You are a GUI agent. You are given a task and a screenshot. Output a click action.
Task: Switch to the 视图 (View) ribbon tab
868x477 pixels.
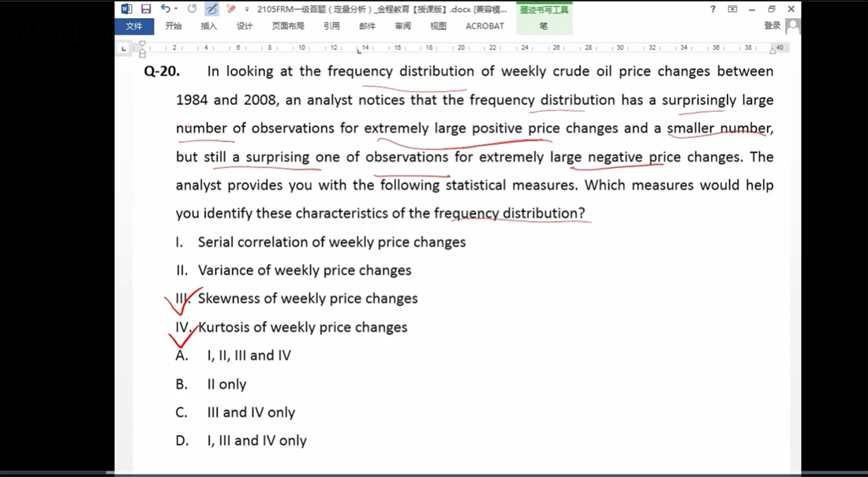[438, 26]
